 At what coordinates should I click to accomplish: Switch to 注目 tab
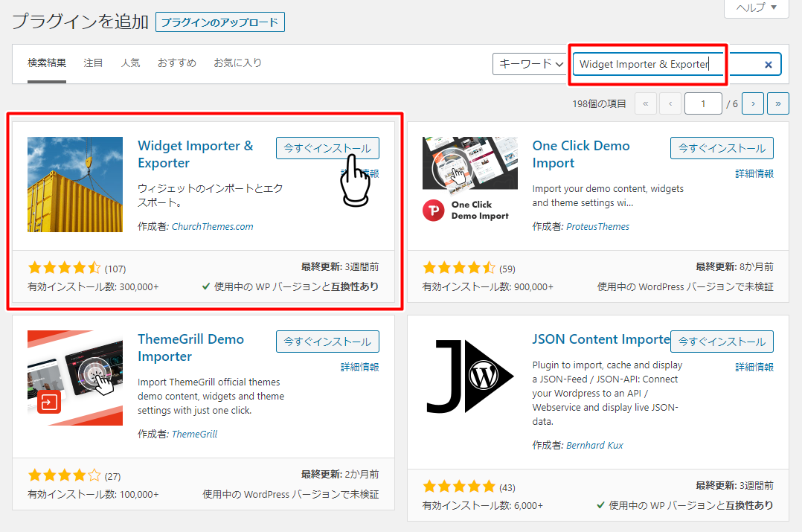click(x=93, y=63)
